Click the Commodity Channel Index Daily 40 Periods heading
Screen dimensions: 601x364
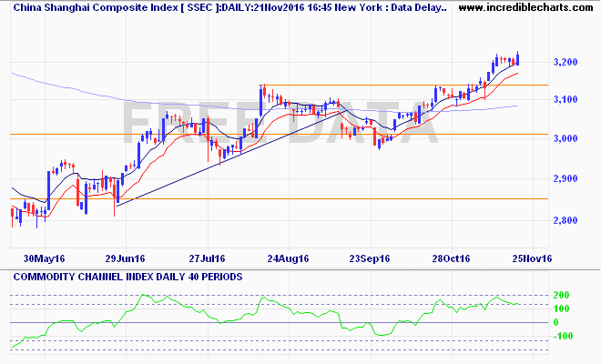pos(127,277)
